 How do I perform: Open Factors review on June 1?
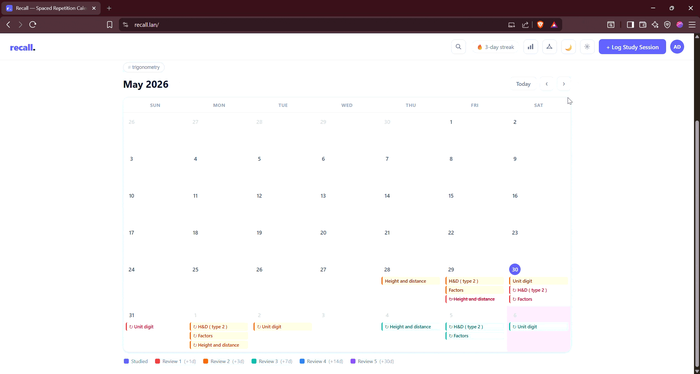pos(219,336)
